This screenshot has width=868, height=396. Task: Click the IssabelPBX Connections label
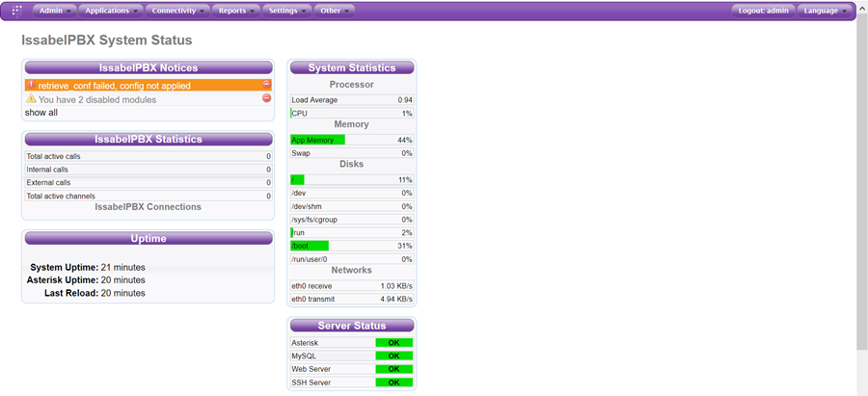click(149, 207)
